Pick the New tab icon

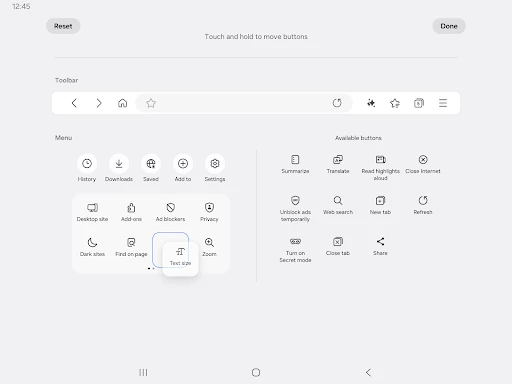(380, 201)
